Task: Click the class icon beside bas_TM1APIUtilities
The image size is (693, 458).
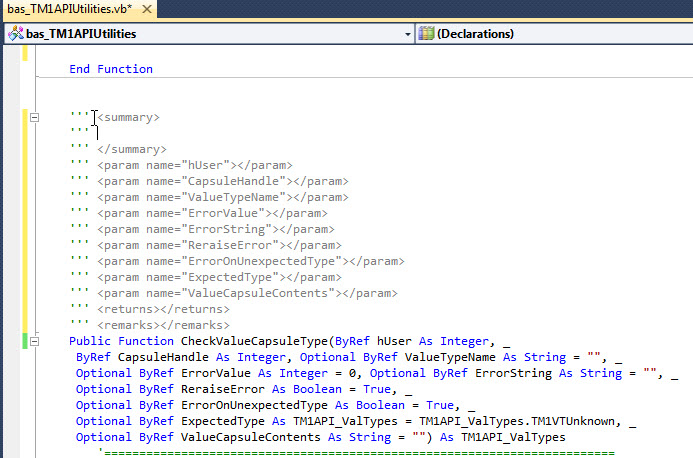Action: coord(15,33)
